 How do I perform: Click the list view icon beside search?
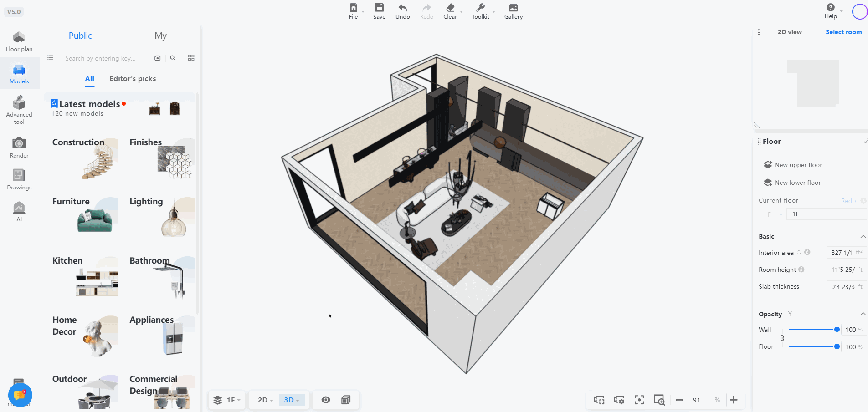coord(50,58)
